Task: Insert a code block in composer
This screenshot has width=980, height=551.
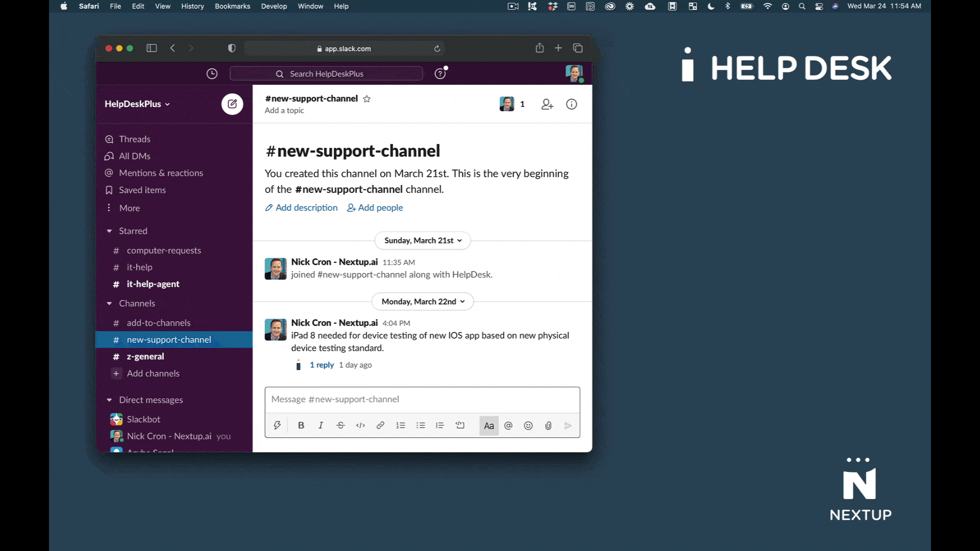Action: 460,425
